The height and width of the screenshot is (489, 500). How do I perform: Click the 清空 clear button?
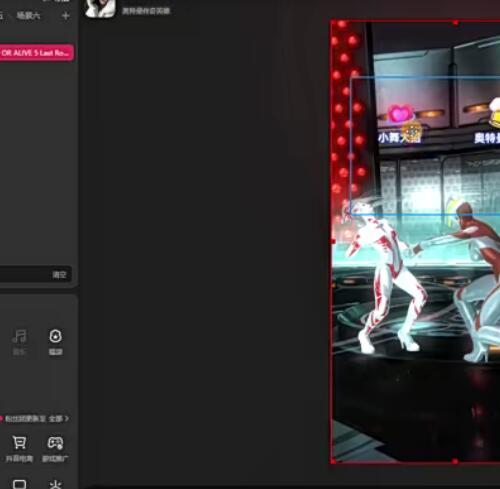pyautogui.click(x=59, y=275)
